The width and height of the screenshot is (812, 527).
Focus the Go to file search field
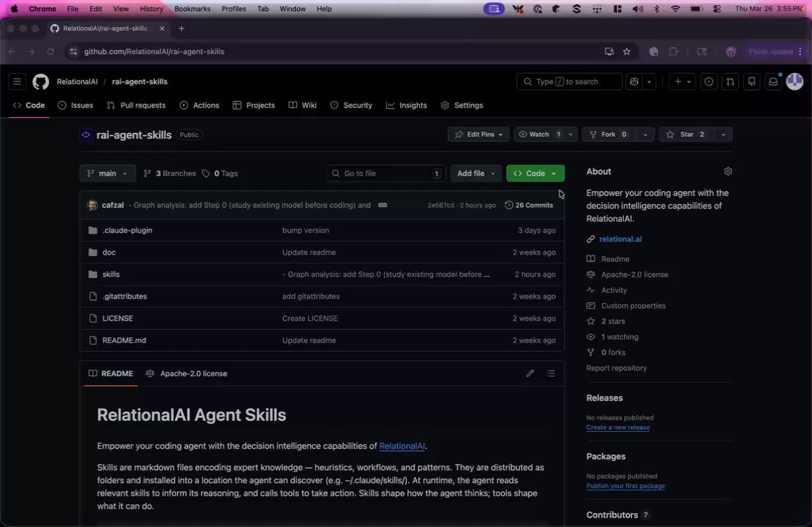tap(386, 173)
